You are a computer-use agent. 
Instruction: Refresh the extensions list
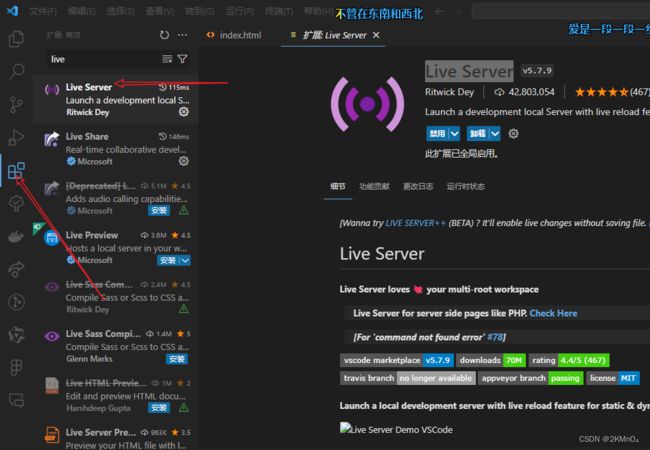[x=164, y=35]
